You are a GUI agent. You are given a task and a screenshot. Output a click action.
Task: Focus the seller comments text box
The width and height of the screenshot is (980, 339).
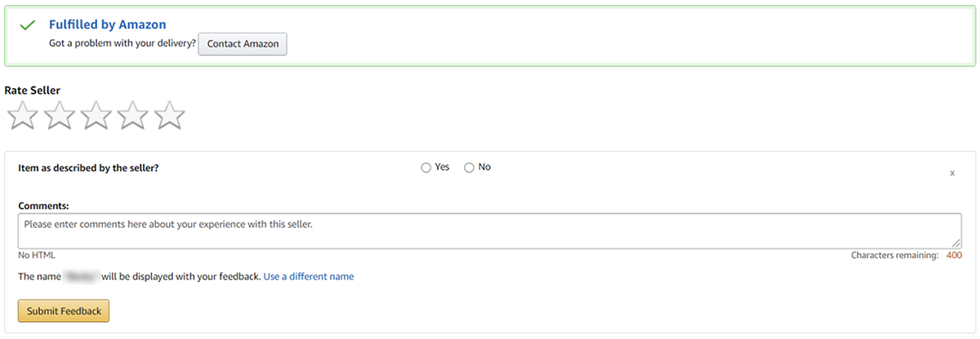point(488,230)
